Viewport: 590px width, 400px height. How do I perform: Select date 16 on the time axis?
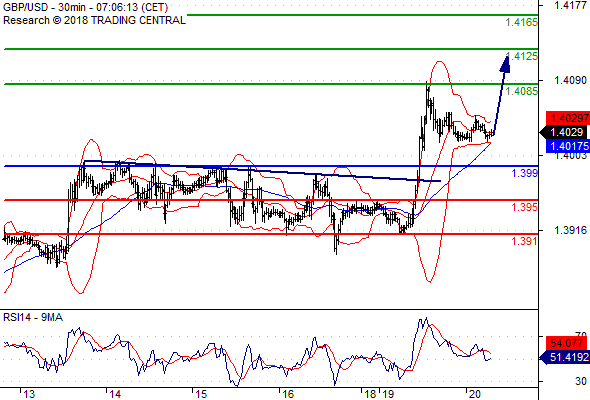pyautogui.click(x=288, y=394)
